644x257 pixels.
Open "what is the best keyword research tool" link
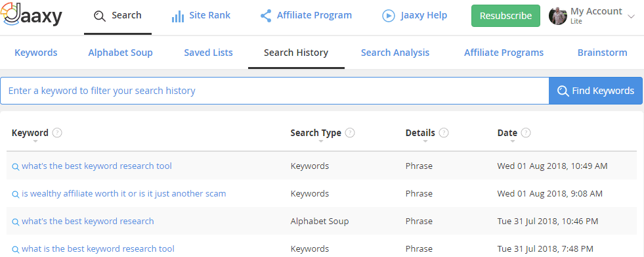tap(98, 248)
